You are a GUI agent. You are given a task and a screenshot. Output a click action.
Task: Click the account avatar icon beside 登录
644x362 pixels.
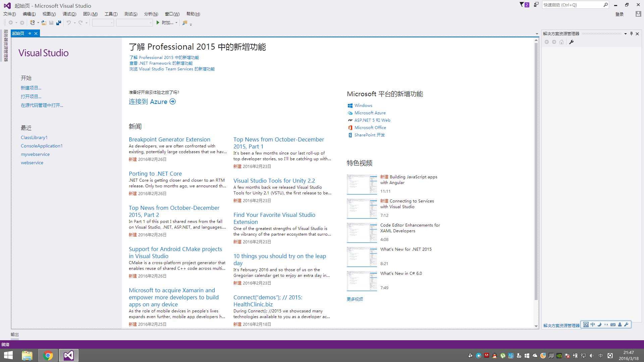(638, 14)
